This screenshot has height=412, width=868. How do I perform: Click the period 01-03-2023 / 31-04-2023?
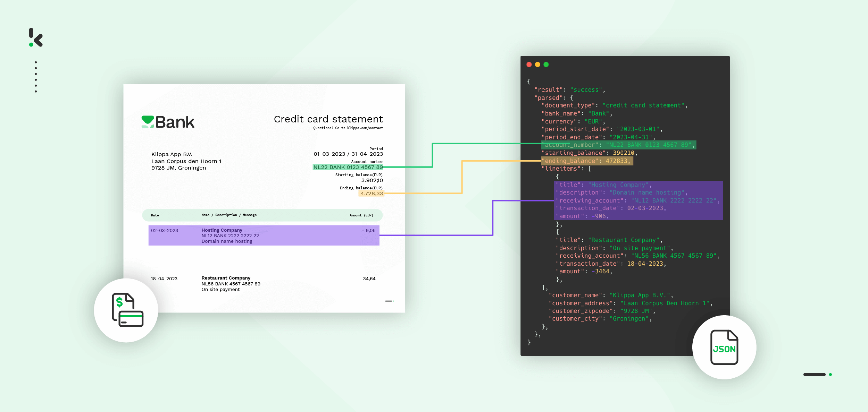pos(348,154)
